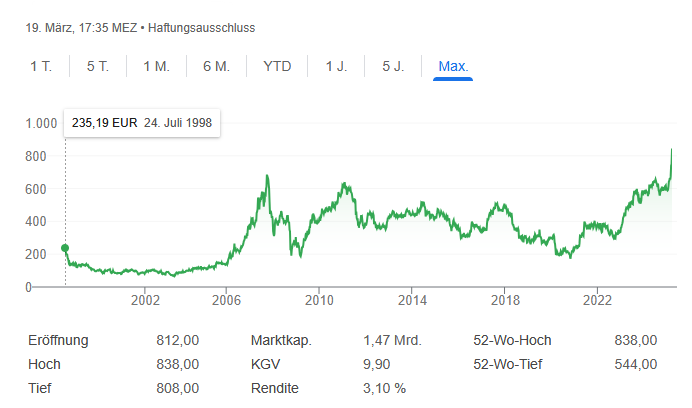Click the green data point marker on chart
692x408 pixels.
65,248
